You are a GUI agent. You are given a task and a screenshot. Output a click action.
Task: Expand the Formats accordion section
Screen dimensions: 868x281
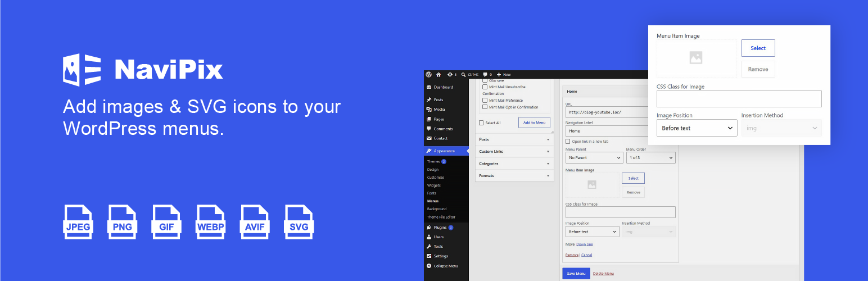pyautogui.click(x=514, y=176)
